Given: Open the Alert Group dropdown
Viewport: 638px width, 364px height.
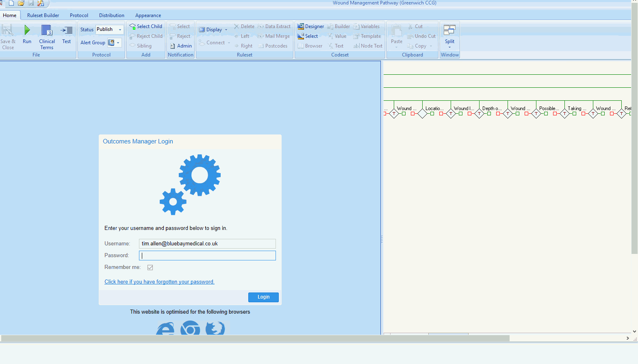Looking at the screenshot, I should tap(118, 43).
